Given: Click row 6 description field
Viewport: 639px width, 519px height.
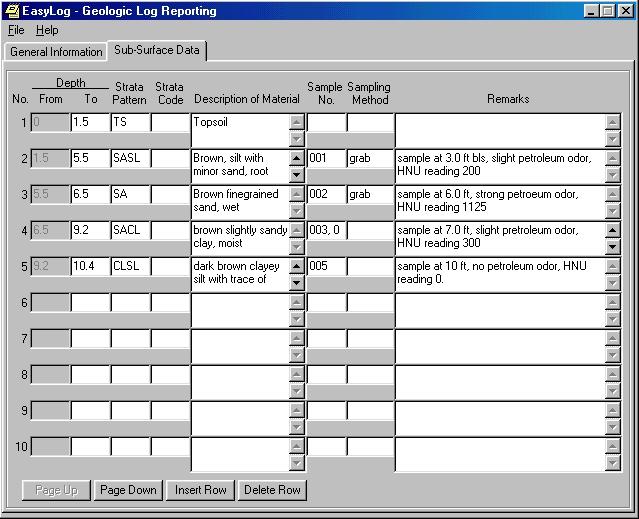Looking at the screenshot, I should (x=240, y=310).
